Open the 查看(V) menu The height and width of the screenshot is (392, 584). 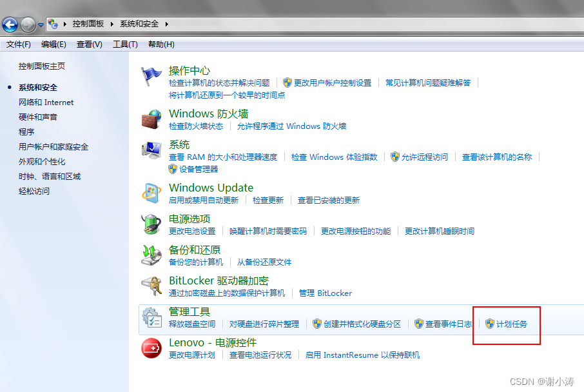[89, 44]
